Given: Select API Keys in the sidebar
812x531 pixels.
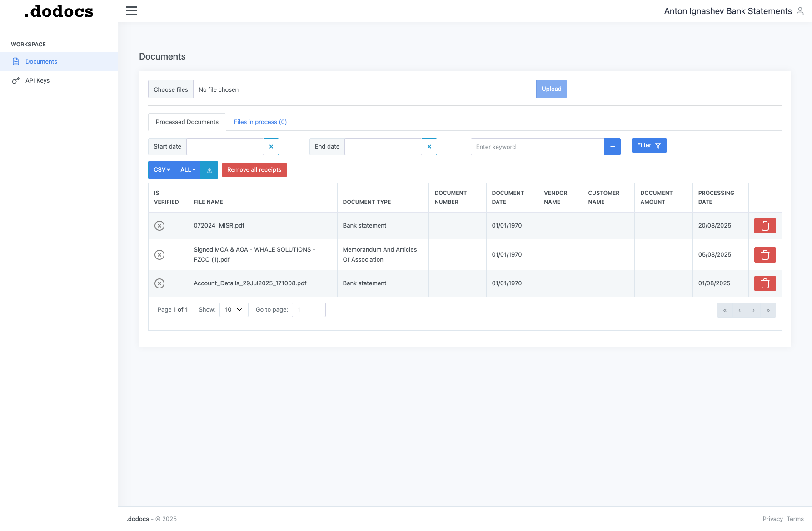Looking at the screenshot, I should (37, 80).
